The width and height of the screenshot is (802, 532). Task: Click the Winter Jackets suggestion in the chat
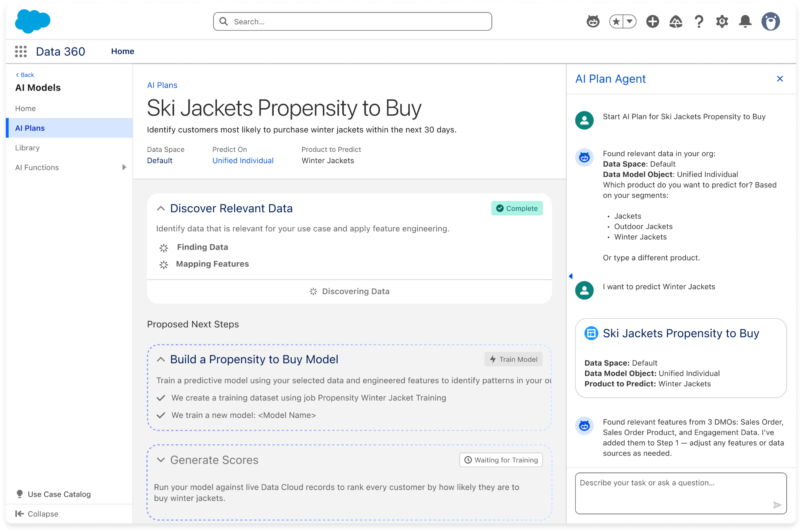[x=640, y=237]
